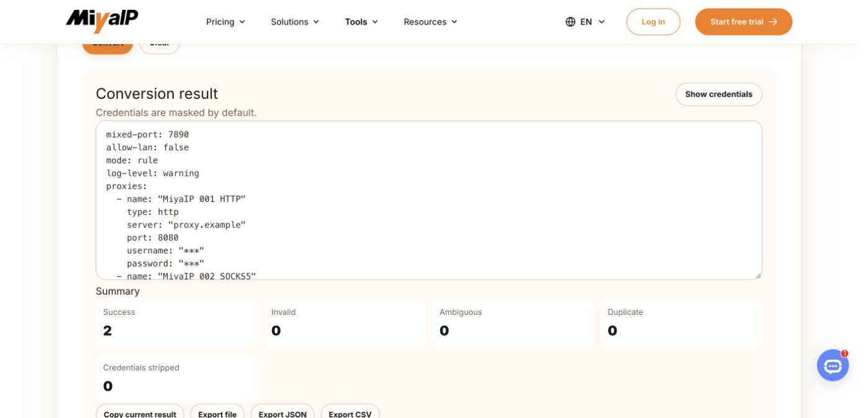Screen dimensions: 868x418
Task: Grab the text area resize handle
Action: (757, 275)
